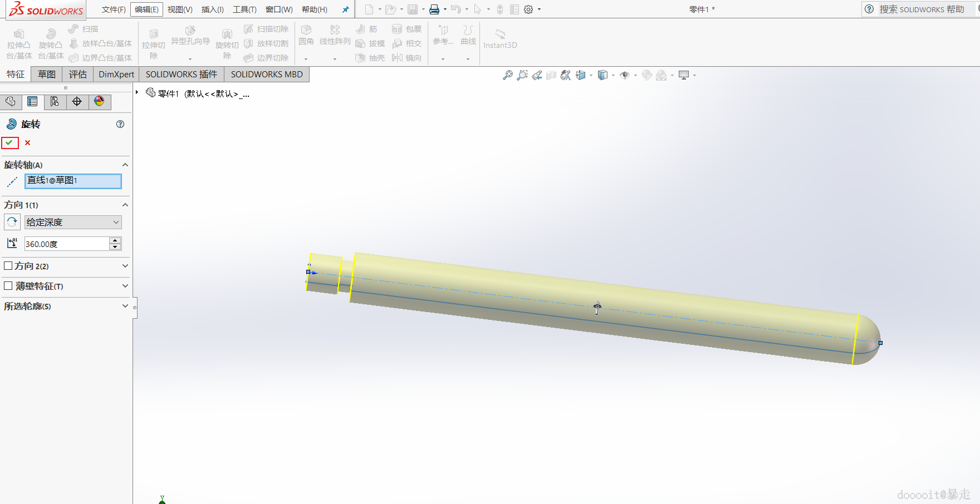Collapse the 方向1 section
This screenshot has height=504, width=980.
[125, 205]
